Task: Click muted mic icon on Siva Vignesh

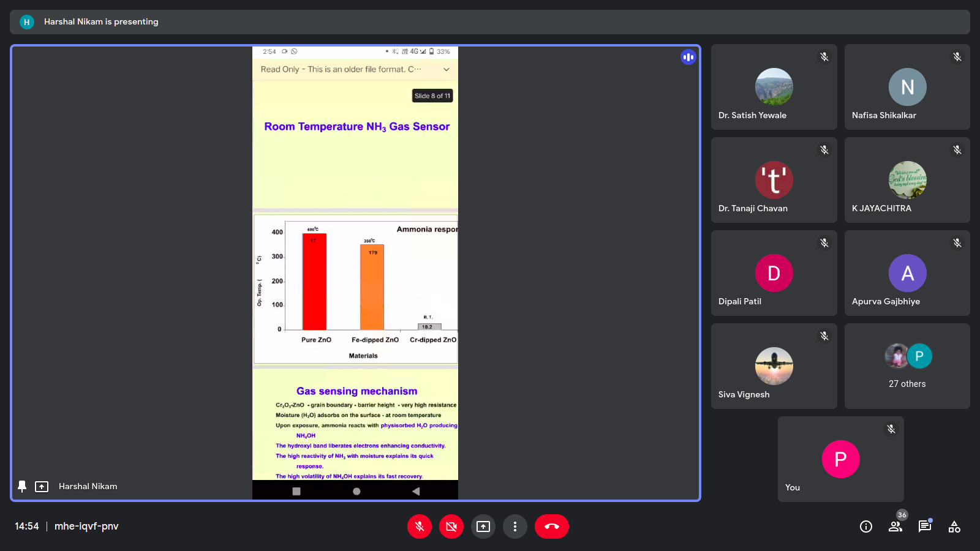Action: coord(824,336)
